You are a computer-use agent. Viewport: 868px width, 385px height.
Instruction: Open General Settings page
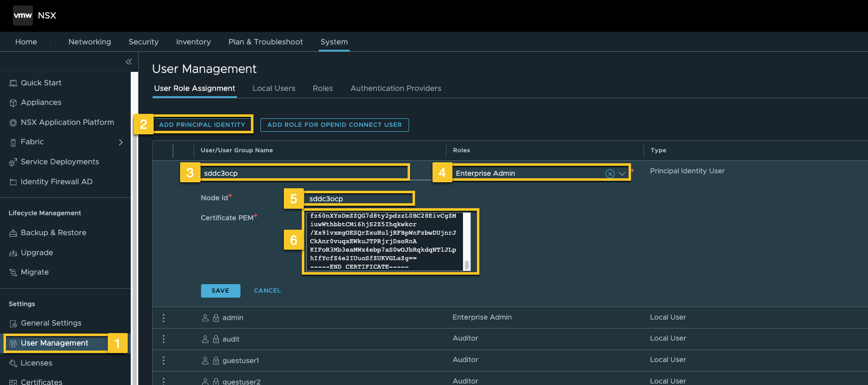[x=51, y=323]
